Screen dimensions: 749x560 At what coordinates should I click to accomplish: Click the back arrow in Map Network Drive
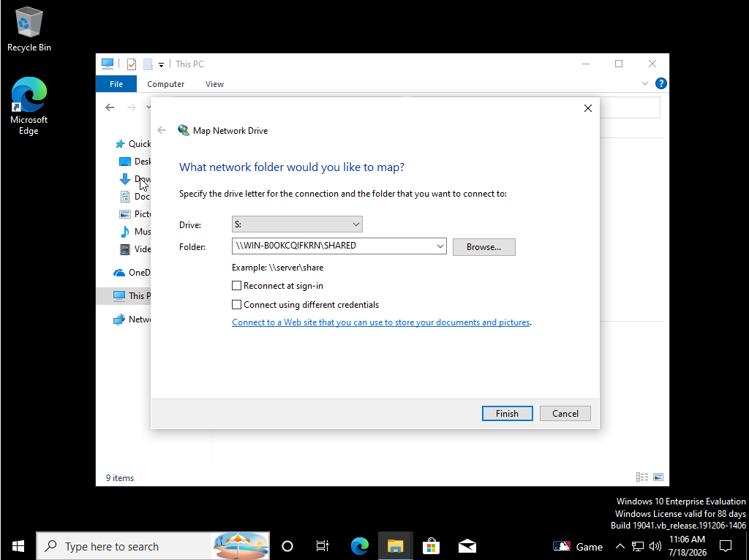pyautogui.click(x=162, y=130)
